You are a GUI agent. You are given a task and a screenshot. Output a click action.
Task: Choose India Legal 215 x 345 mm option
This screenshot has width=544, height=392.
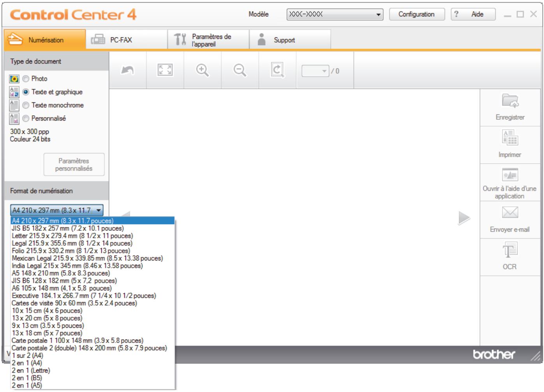[x=93, y=265]
